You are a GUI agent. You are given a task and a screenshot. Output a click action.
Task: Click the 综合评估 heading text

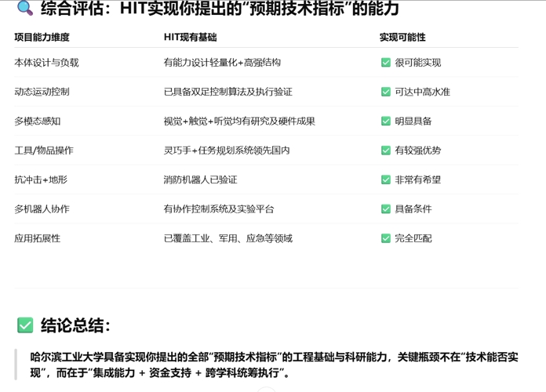click(x=220, y=8)
